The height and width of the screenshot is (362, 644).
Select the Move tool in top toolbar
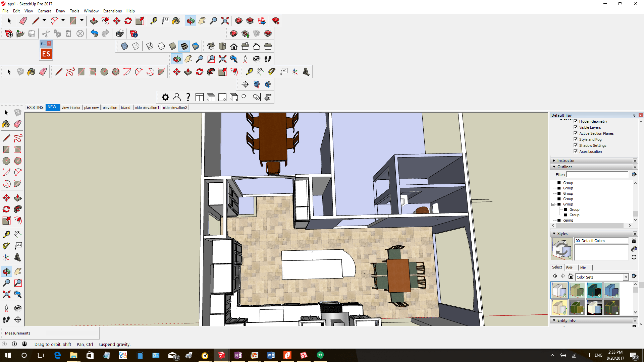pos(117,21)
